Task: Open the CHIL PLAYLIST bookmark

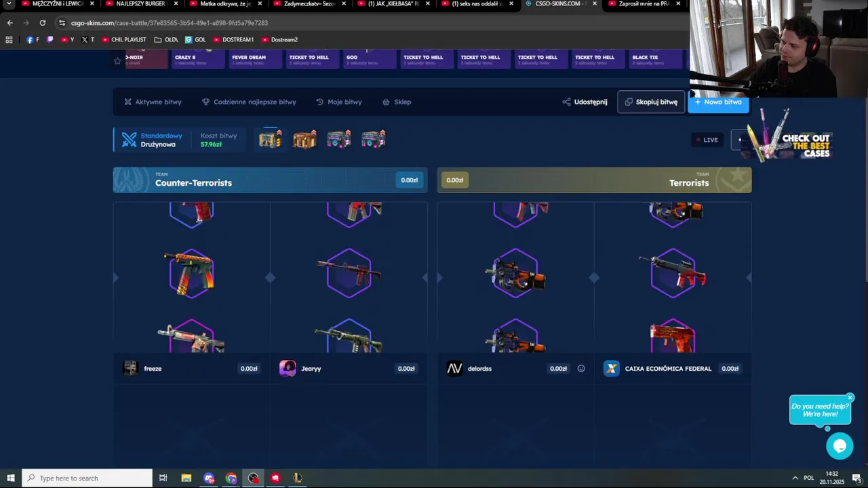Action: (124, 39)
